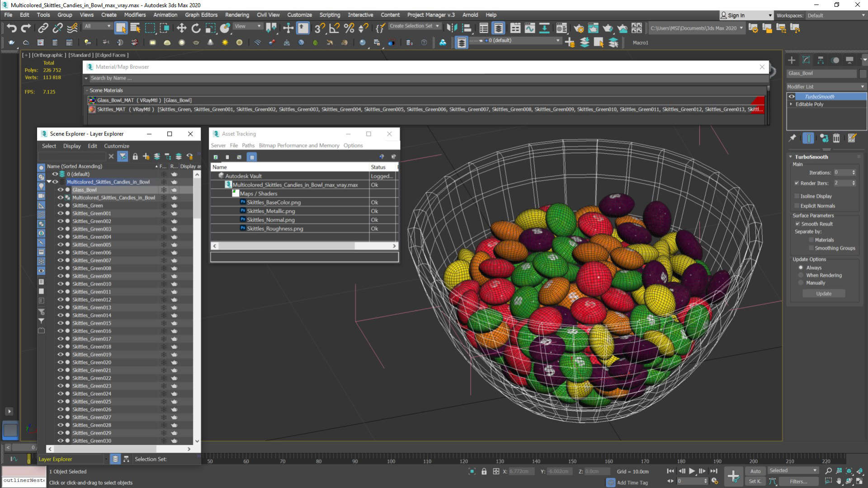Screen dimensions: 868x488
Task: Open the Hierarchy panel tab icon
Action: pyautogui.click(x=821, y=60)
